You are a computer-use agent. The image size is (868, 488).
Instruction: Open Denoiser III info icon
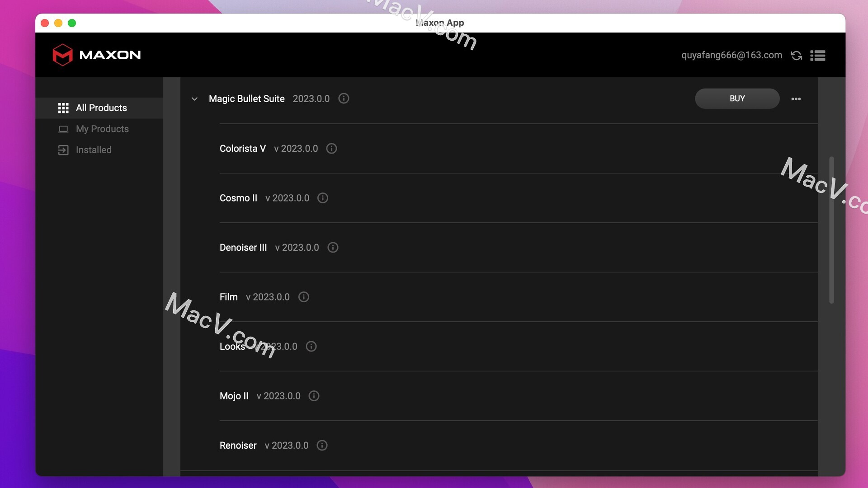[333, 248]
